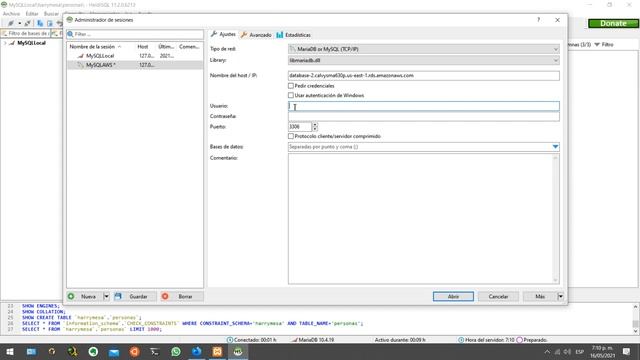Click the floppy disk icon on Guardar
640x360 pixels.
[x=118, y=296]
